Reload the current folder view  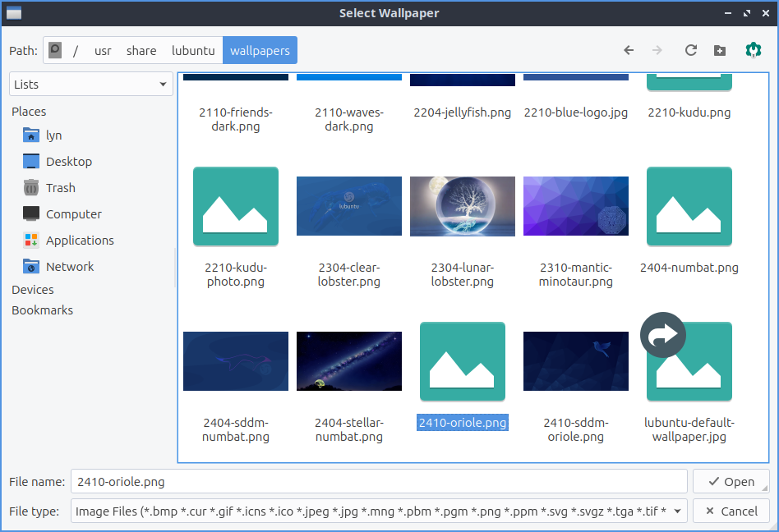691,50
